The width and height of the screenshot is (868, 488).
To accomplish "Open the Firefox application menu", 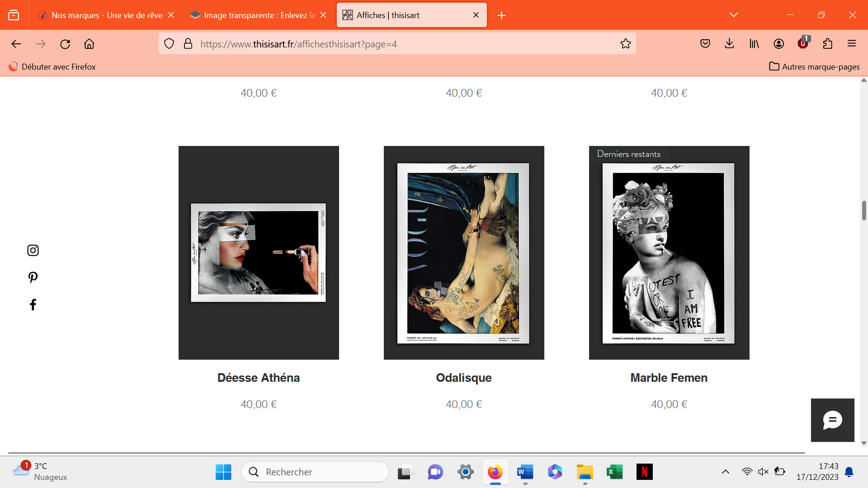I will pyautogui.click(x=852, y=44).
